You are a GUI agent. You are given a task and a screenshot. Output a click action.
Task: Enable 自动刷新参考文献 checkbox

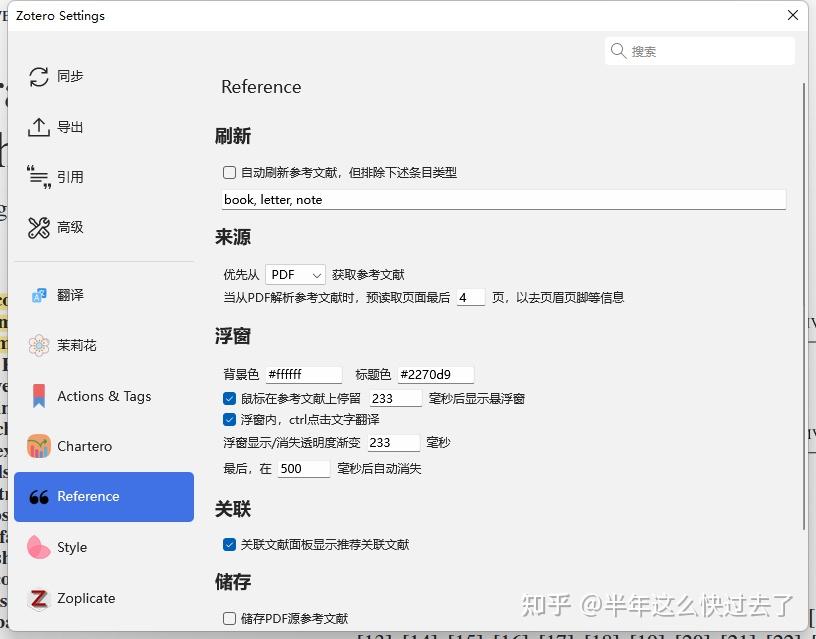coord(229,172)
